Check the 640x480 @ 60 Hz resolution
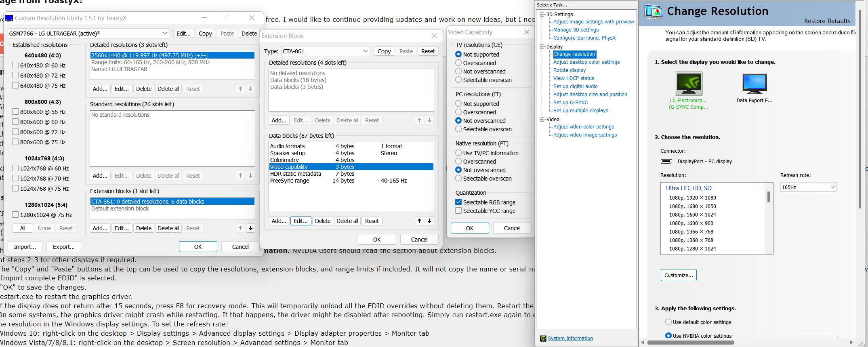 (15, 65)
